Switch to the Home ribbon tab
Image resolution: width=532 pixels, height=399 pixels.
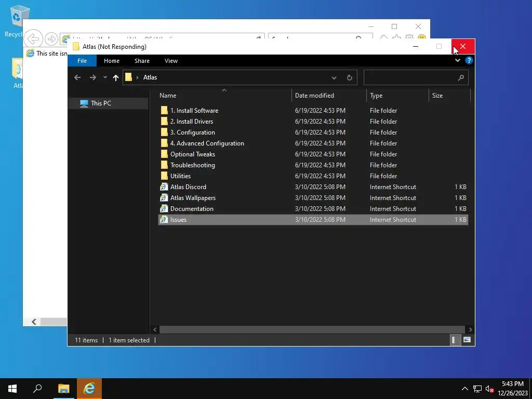point(112,61)
